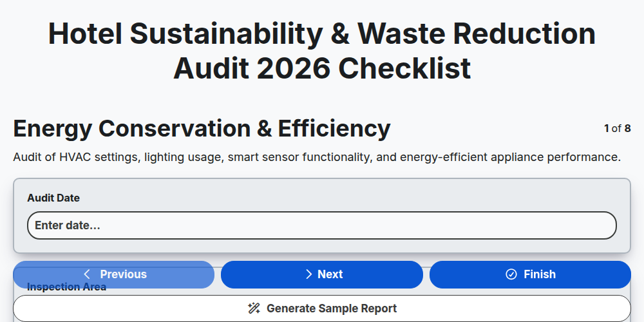Click the left chevron icon on Previous

(87, 274)
